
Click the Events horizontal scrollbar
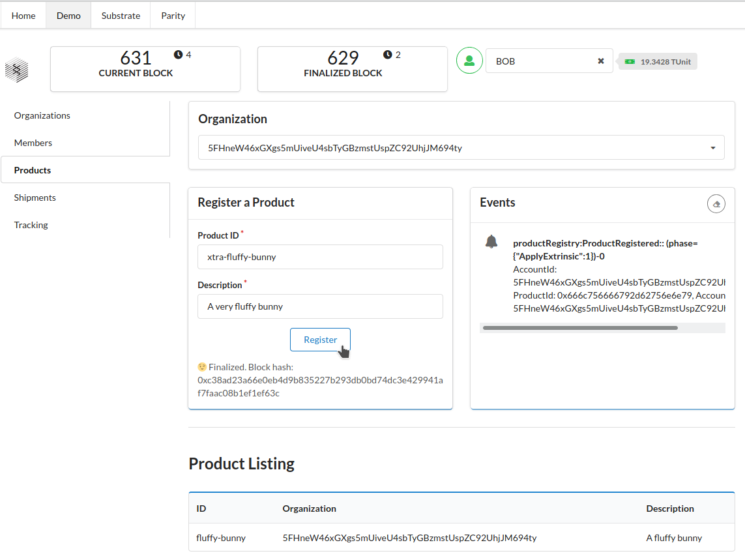pos(580,327)
